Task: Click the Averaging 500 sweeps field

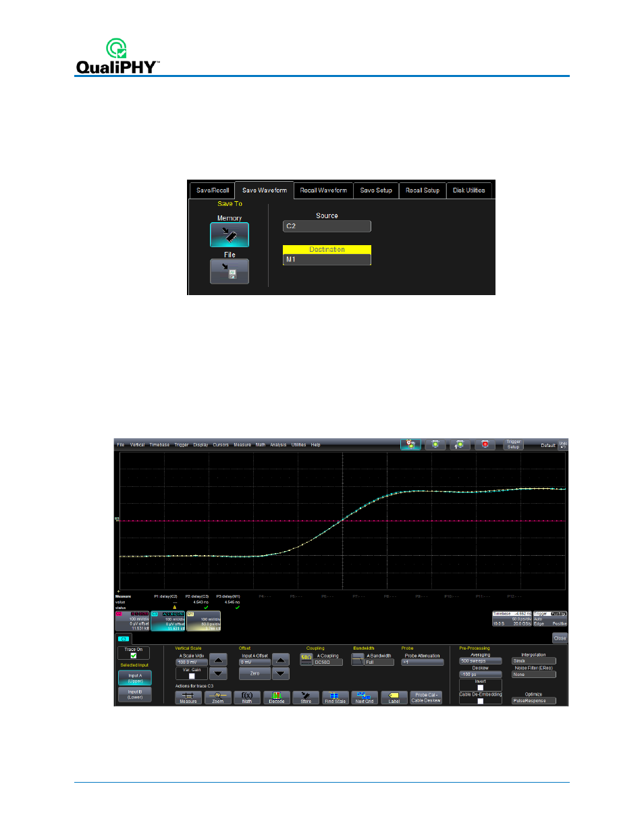Action: [481, 661]
